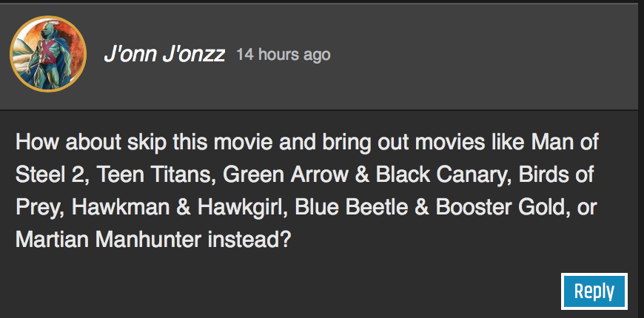Click 'Man of' at first line end

click(x=565, y=143)
